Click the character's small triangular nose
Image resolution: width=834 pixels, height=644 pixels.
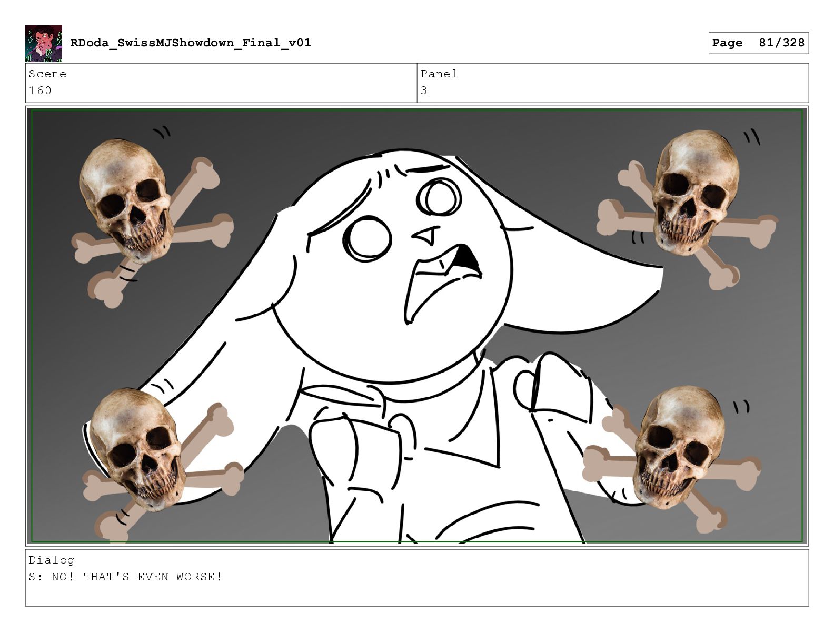click(x=426, y=235)
